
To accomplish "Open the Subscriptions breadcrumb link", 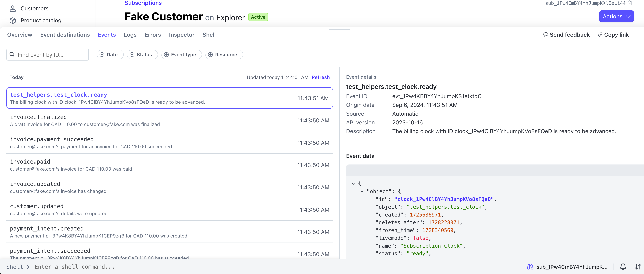I will pos(143,3).
